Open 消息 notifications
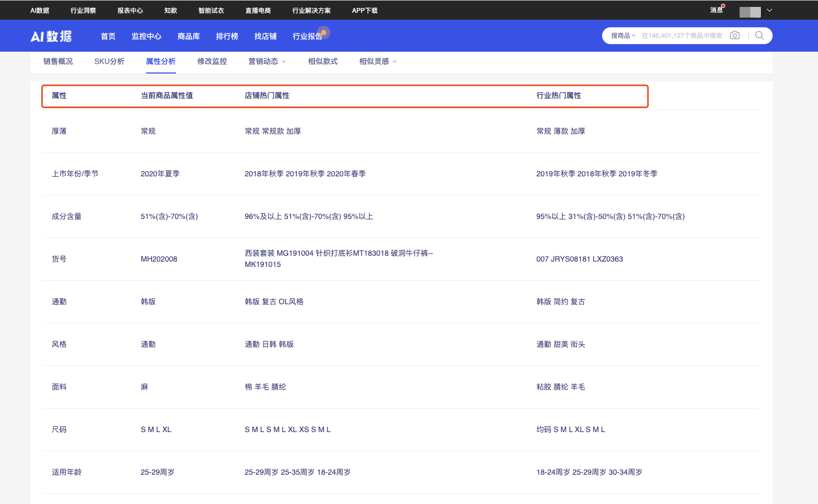 tap(717, 10)
